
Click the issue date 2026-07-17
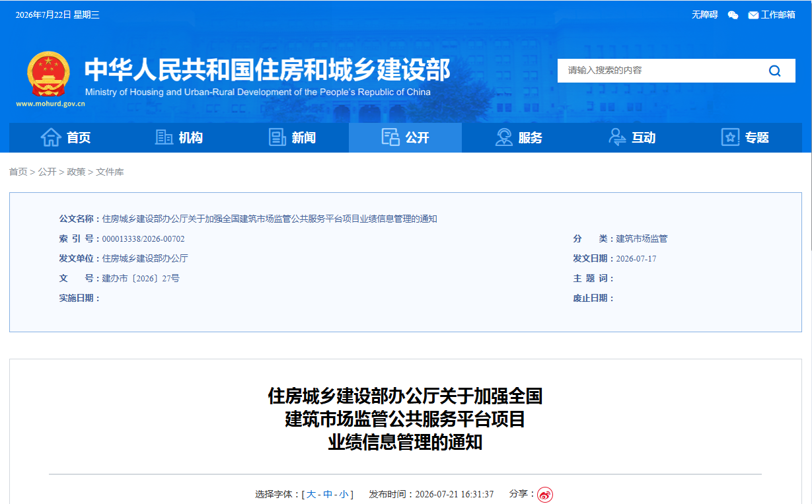[636, 259]
